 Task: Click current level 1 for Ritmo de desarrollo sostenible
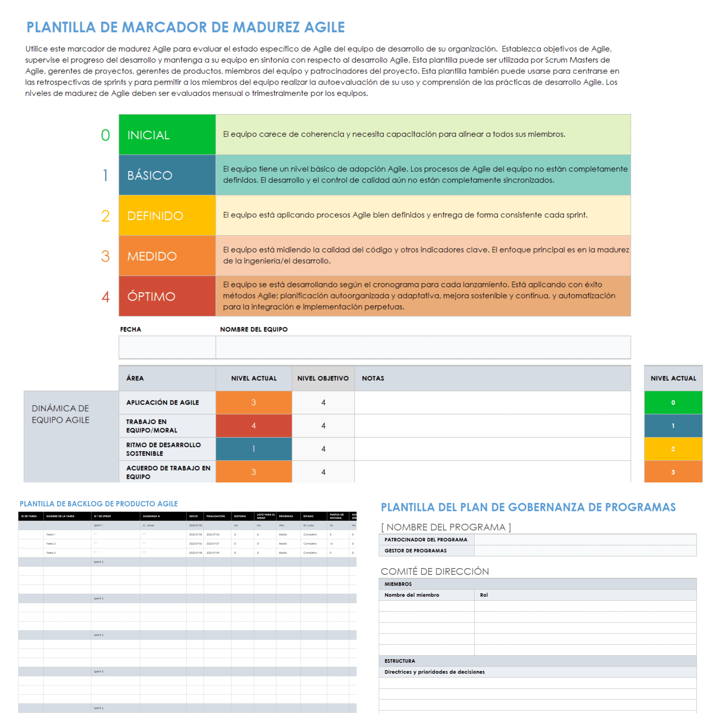click(x=254, y=449)
